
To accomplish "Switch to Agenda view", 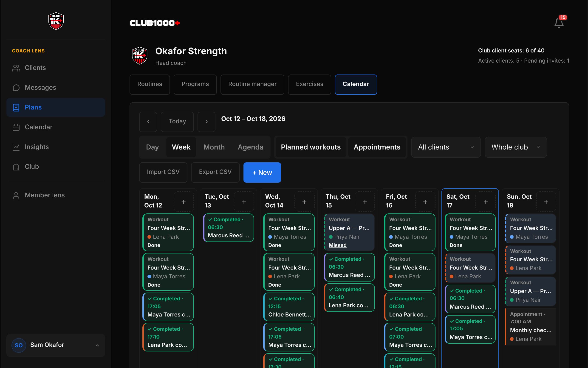I will (250, 147).
